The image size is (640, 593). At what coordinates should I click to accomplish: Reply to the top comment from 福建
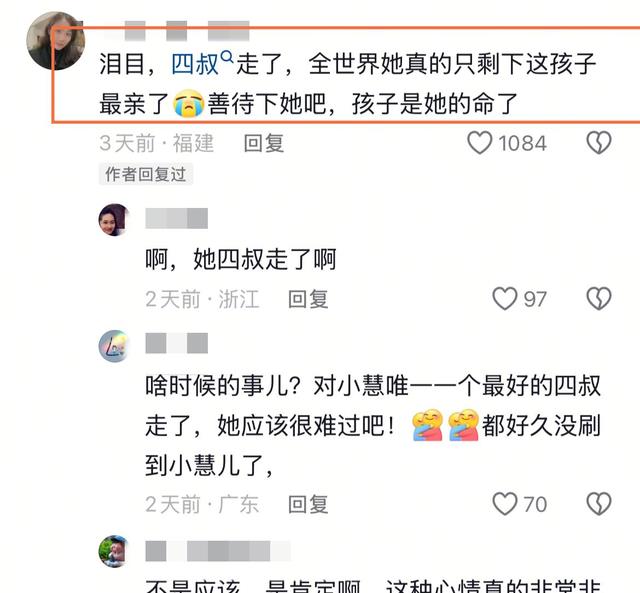tap(264, 143)
